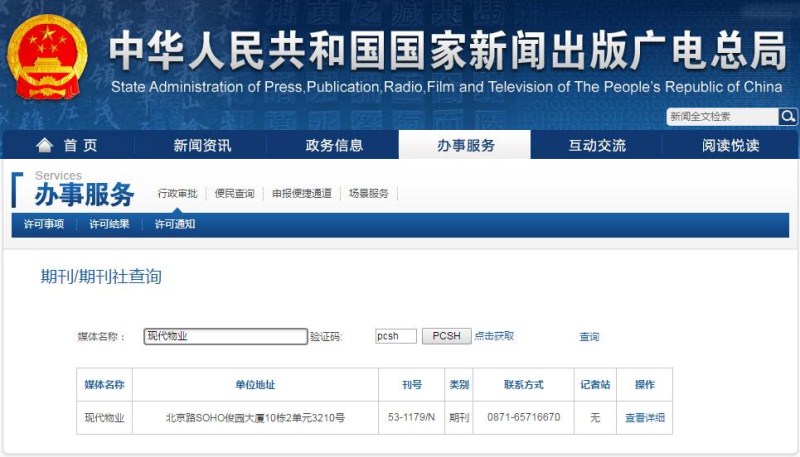Image resolution: width=800 pixels, height=457 pixels.
Task: Click the 查询 search link
Action: coord(589,337)
